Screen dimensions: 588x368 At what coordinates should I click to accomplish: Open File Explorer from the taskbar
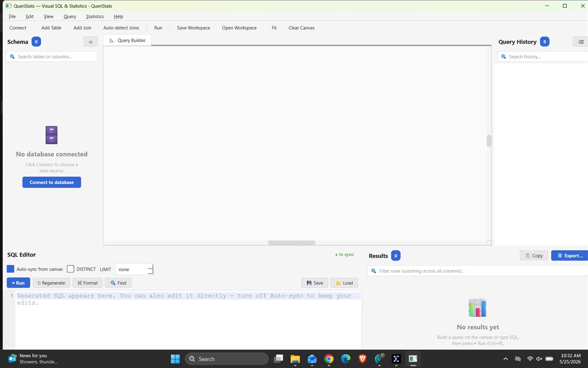coord(295,359)
